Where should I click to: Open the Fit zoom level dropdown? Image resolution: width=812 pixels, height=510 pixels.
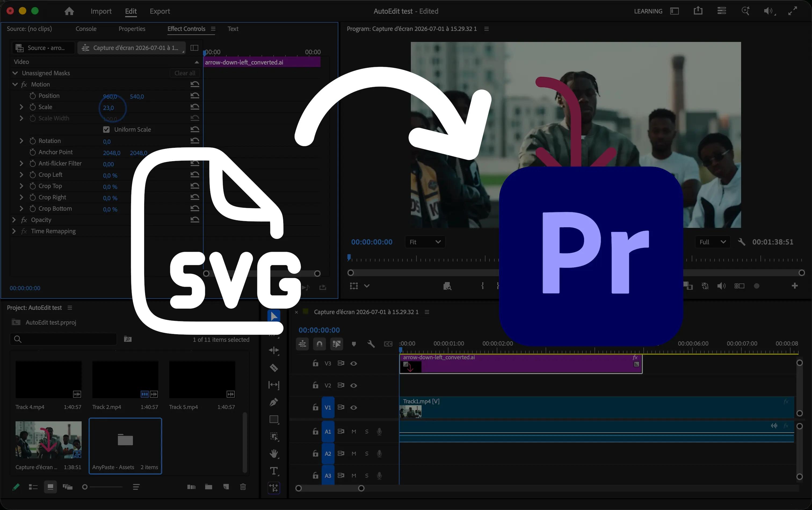pos(425,242)
